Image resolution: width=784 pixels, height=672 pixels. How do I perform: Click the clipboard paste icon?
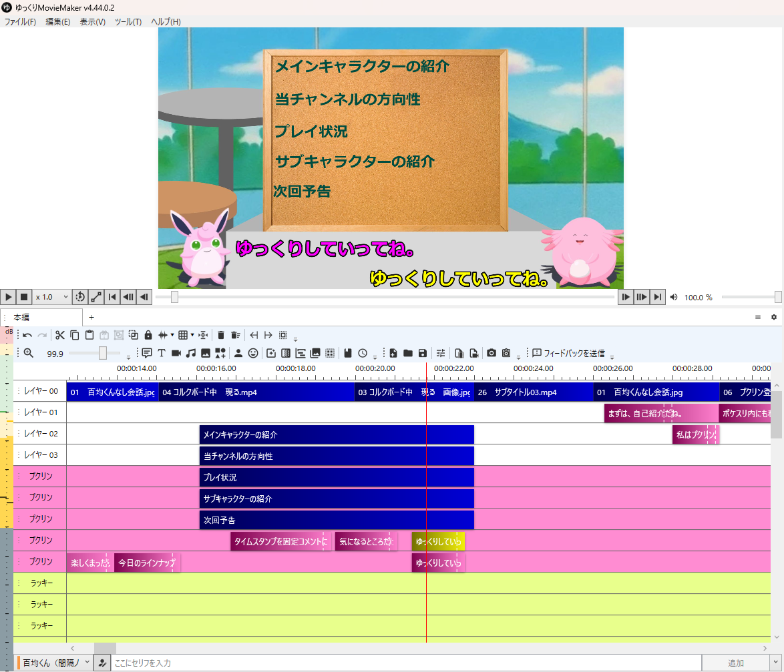89,335
